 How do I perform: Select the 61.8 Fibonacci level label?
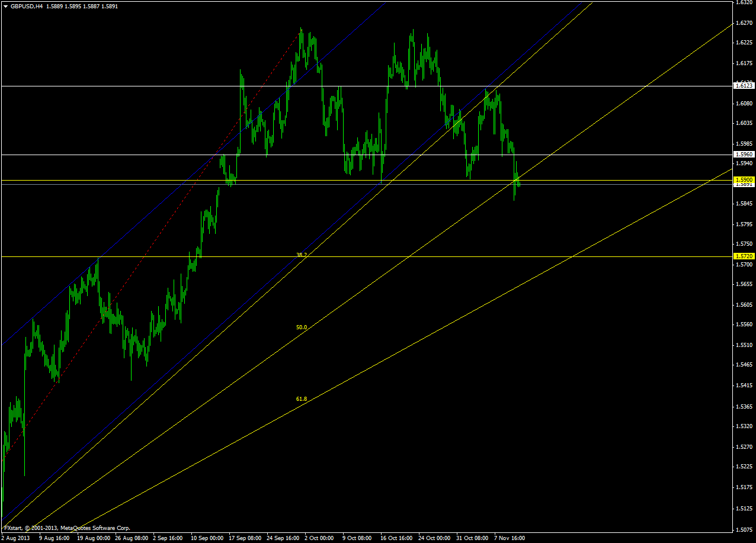click(302, 399)
